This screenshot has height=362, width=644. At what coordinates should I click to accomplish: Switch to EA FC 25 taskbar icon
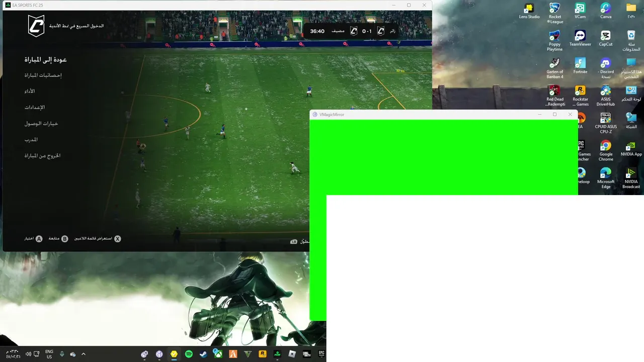[277, 354]
